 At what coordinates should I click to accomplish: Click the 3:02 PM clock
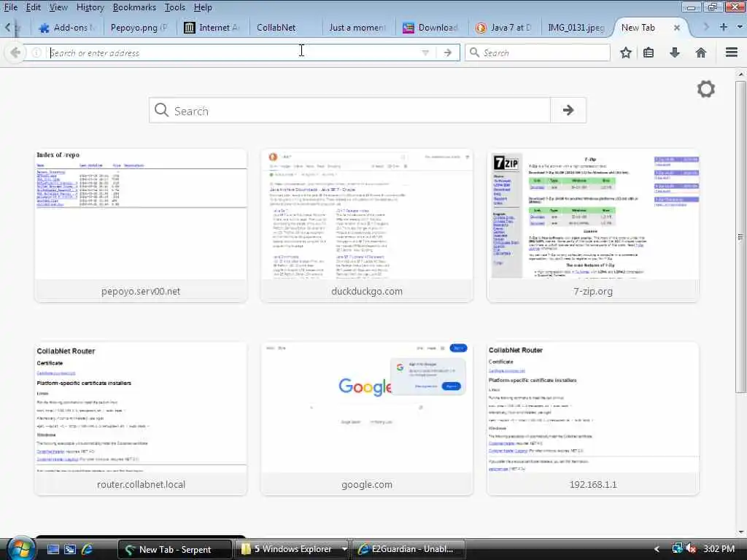(x=719, y=549)
